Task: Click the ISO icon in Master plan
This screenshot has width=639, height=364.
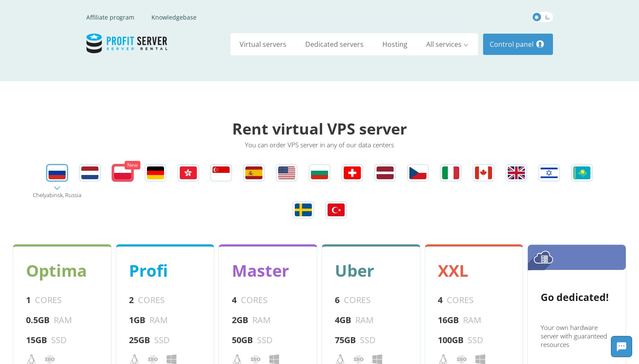Action: pos(256,359)
